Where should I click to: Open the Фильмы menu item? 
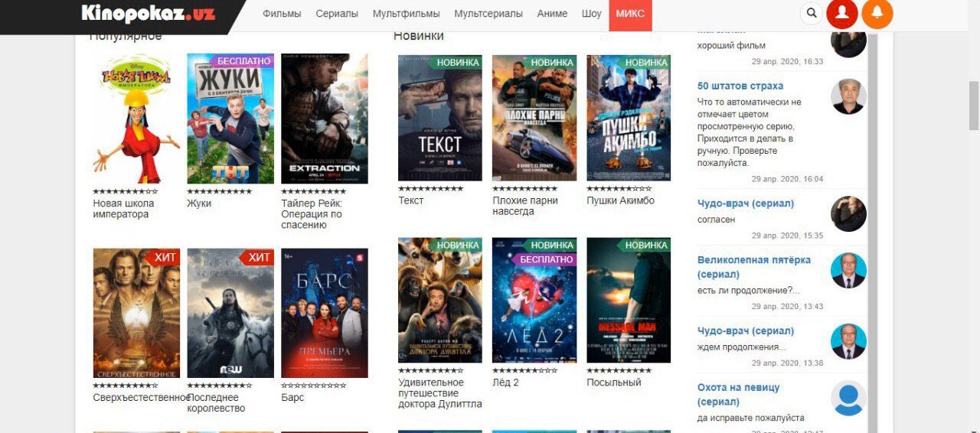point(282,14)
